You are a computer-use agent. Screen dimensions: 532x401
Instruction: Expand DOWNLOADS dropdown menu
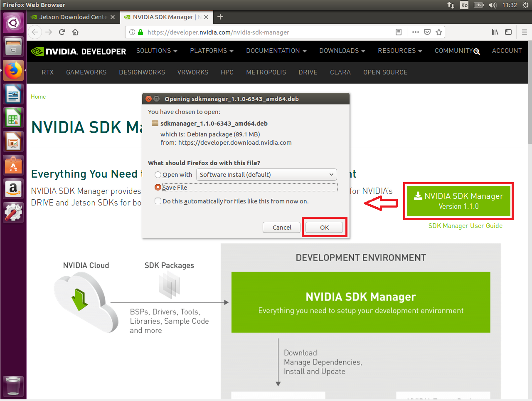click(x=342, y=51)
